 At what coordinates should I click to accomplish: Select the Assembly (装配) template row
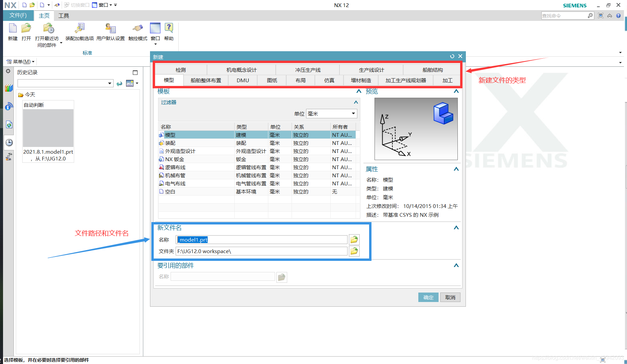pos(257,143)
